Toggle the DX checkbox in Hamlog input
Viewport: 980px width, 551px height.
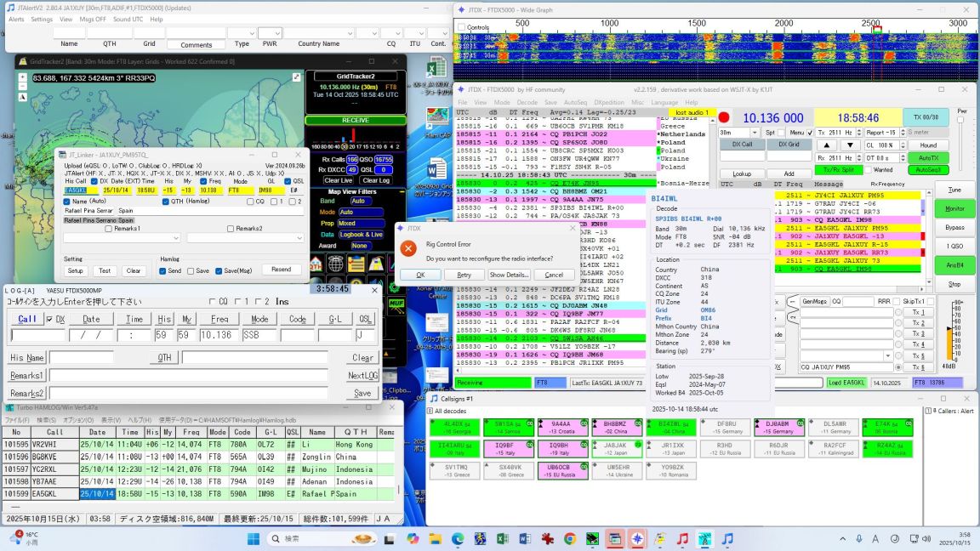click(x=50, y=319)
